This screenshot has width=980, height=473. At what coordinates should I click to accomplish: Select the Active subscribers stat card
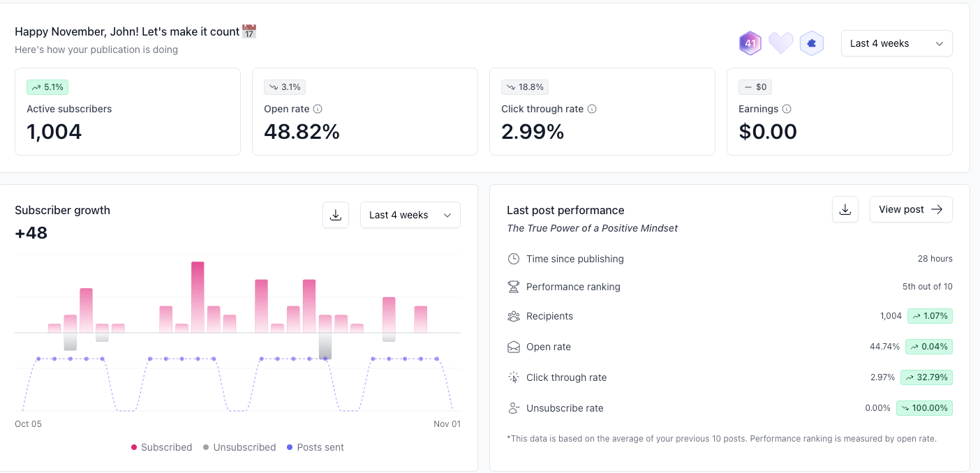(x=128, y=112)
